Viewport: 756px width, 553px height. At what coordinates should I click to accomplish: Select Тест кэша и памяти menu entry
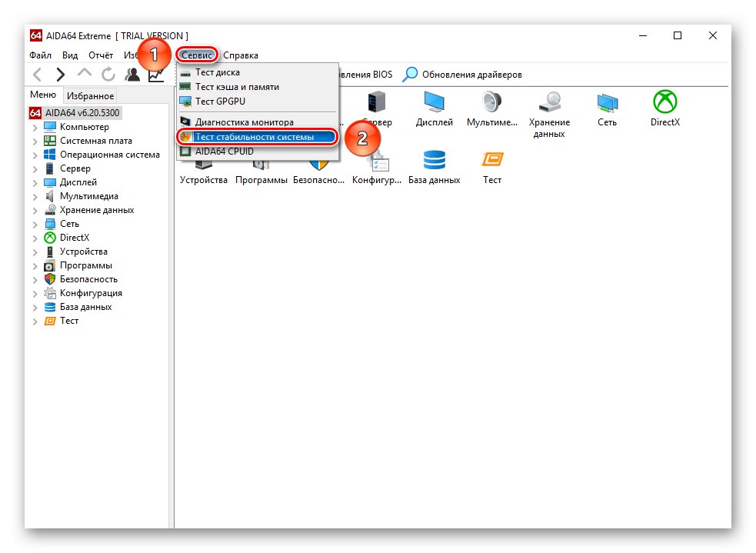click(257, 87)
